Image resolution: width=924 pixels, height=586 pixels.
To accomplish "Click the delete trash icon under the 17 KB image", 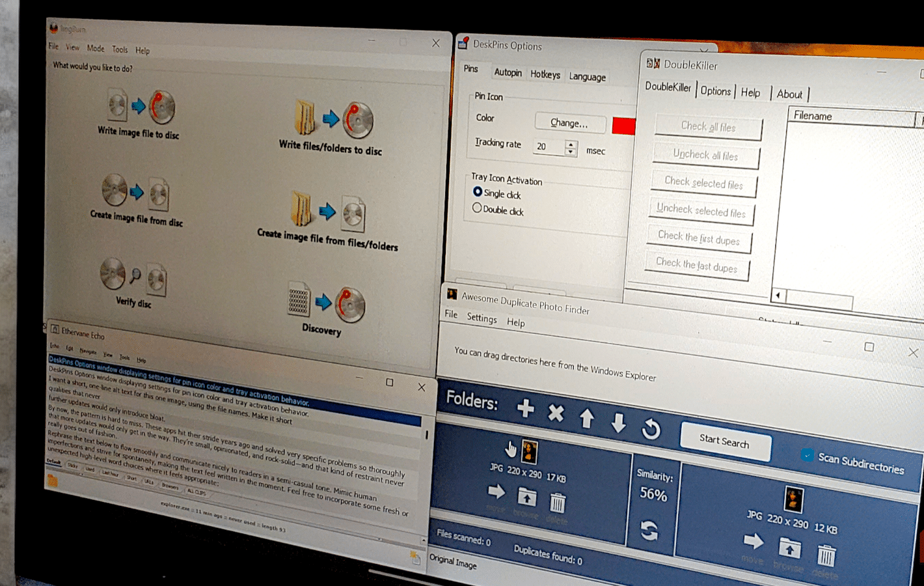I will pyautogui.click(x=558, y=503).
